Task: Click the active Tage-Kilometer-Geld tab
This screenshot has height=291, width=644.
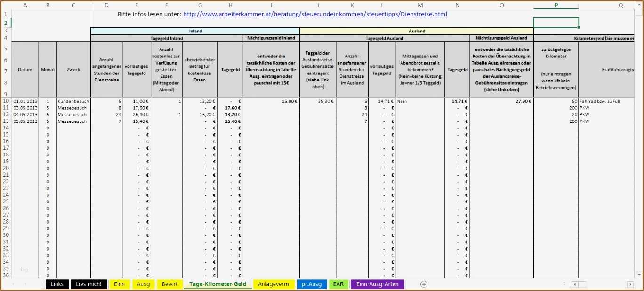Action: point(217,284)
